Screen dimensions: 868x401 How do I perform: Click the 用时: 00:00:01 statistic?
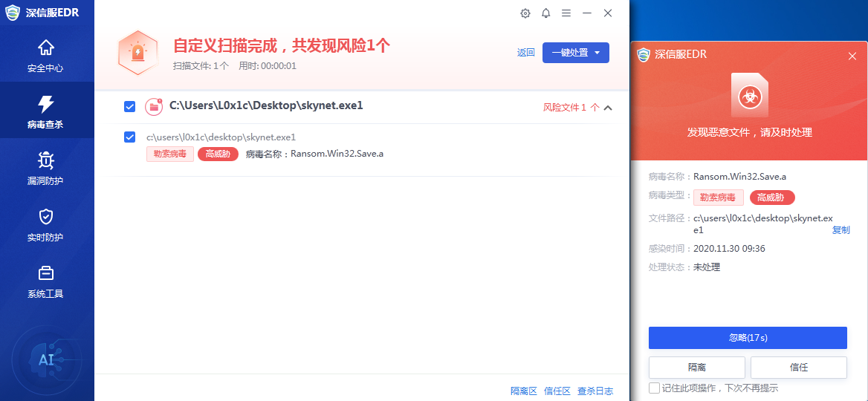pyautogui.click(x=268, y=66)
